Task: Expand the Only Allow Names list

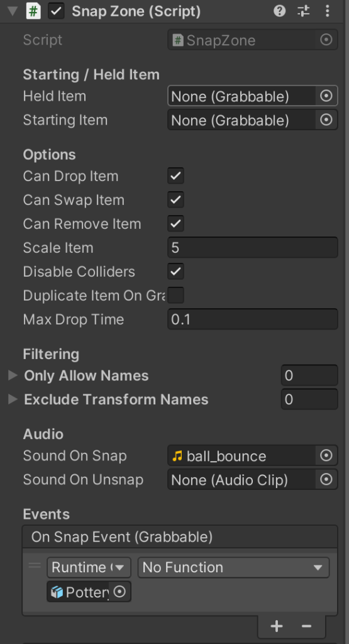Action: (x=13, y=375)
